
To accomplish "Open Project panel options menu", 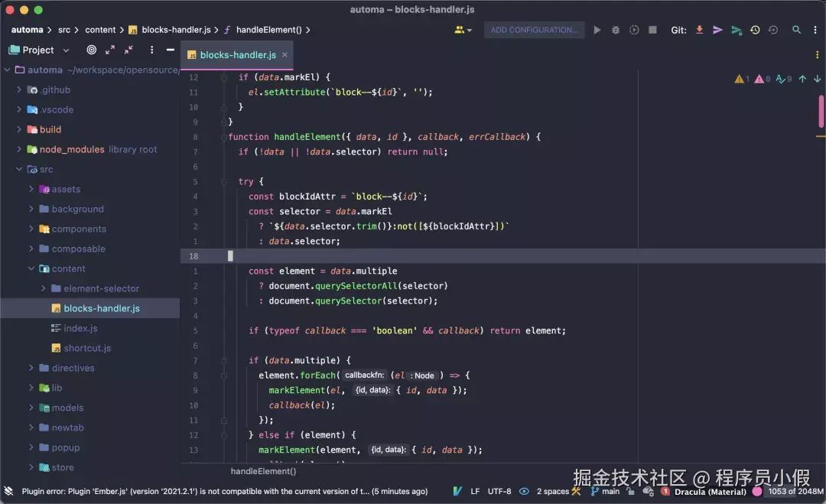I will click(151, 50).
